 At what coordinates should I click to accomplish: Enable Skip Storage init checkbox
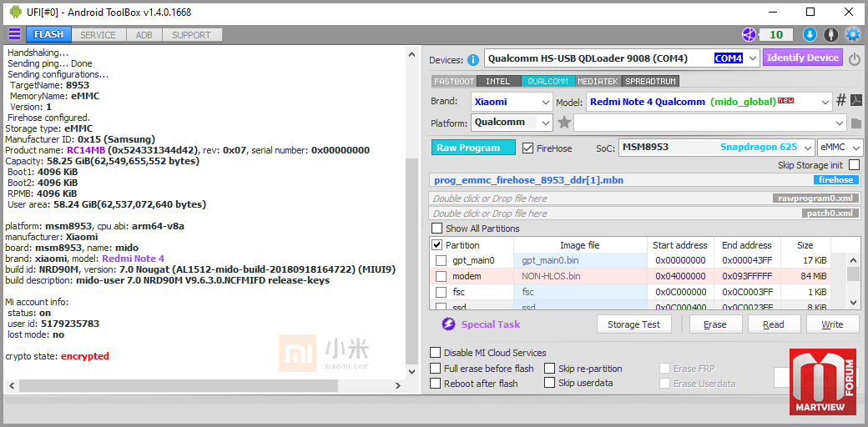click(x=854, y=165)
